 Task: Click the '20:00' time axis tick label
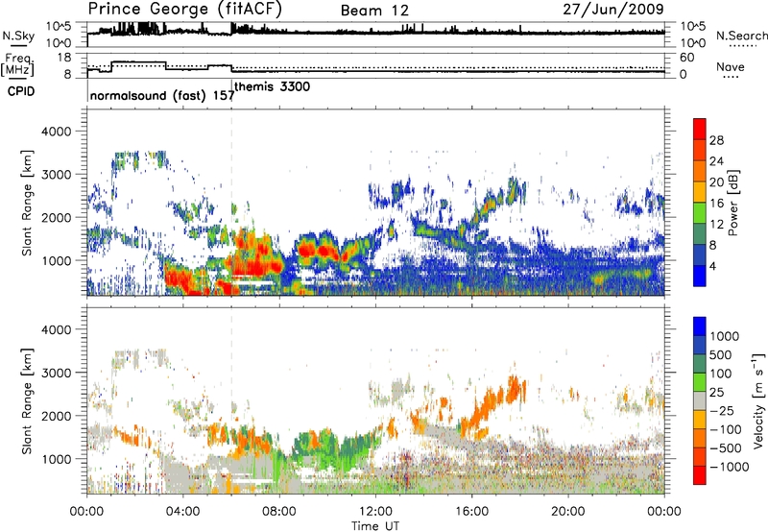point(567,512)
